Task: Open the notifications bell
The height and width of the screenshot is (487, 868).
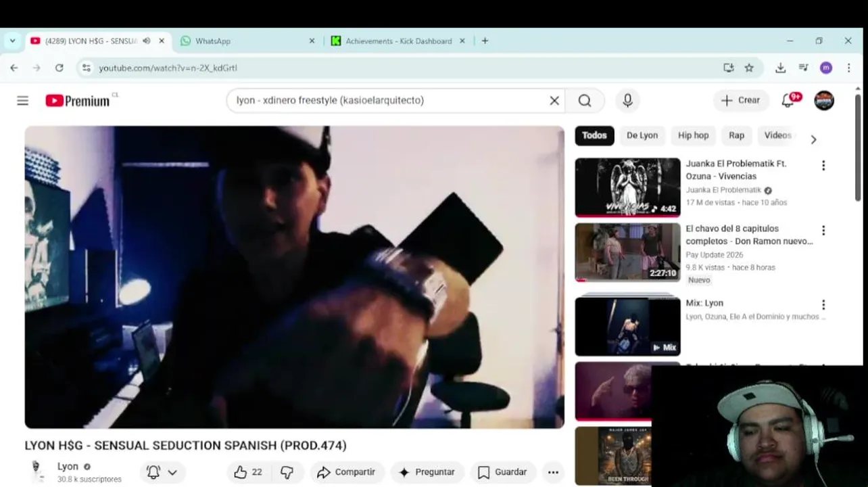Action: 789,100
